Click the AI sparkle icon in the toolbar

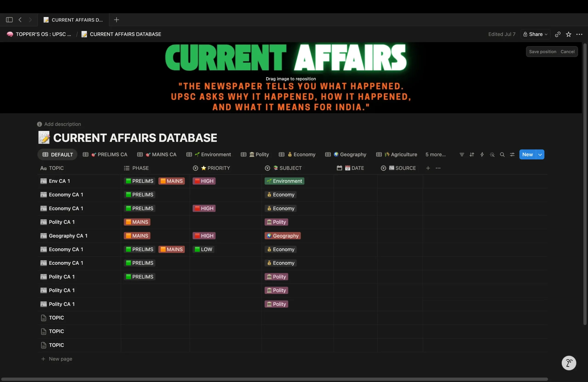tap(492, 154)
